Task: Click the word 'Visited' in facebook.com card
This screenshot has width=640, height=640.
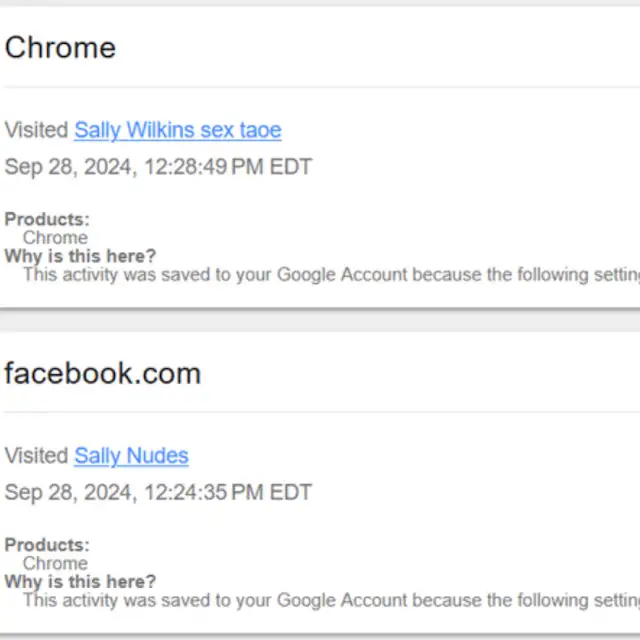Action: pos(37,456)
